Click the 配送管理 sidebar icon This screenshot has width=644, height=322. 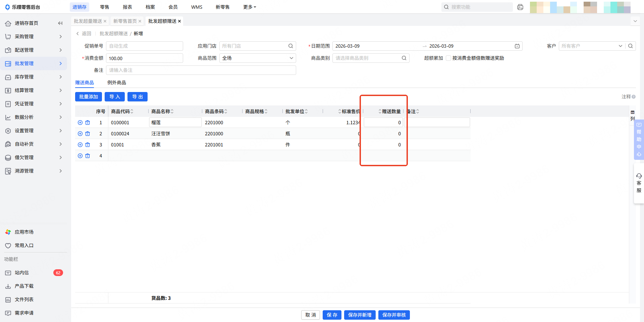(x=8, y=50)
